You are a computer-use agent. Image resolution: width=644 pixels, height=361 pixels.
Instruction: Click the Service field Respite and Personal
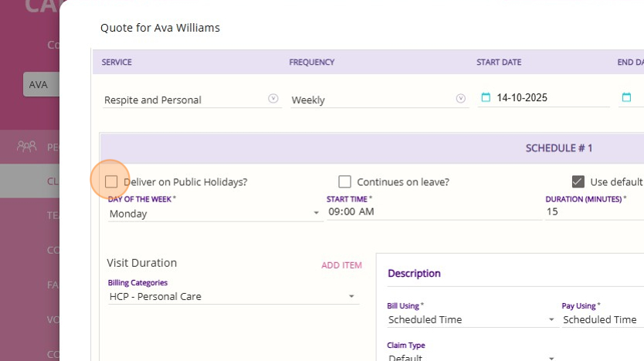[184, 100]
